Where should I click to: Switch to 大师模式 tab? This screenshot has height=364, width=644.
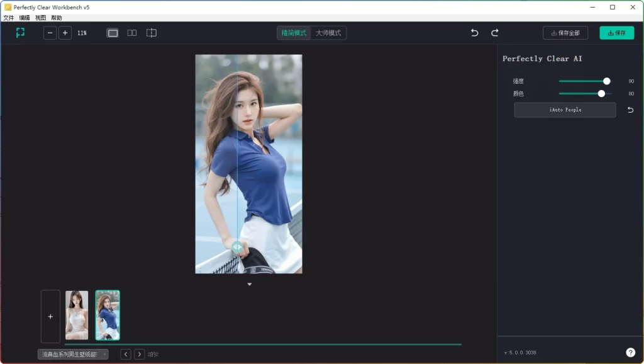[328, 33]
